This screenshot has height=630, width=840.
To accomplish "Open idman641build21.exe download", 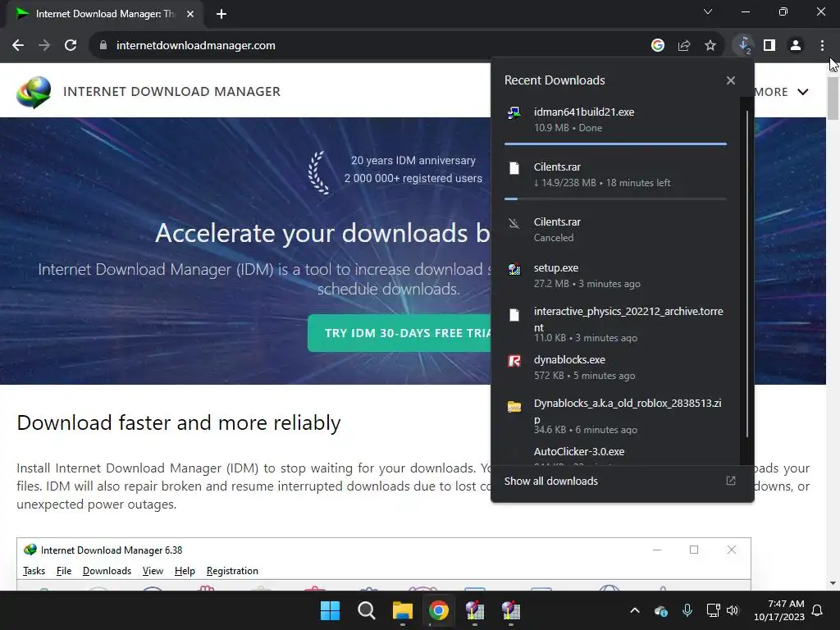I will click(x=615, y=120).
